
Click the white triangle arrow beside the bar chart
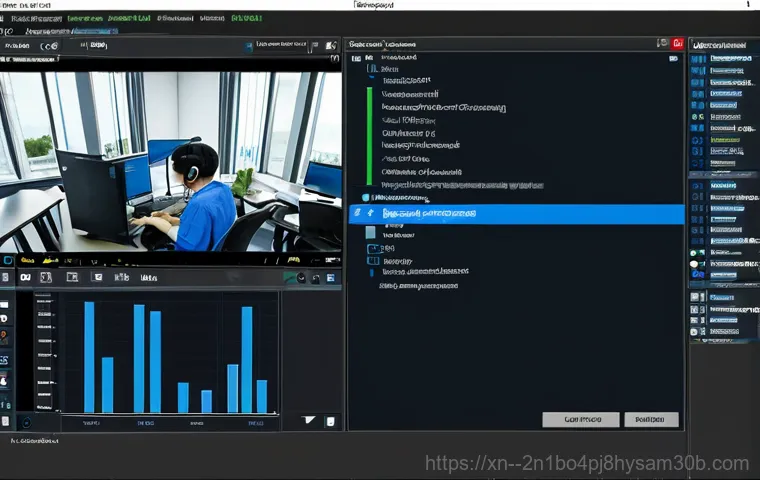tap(309, 421)
